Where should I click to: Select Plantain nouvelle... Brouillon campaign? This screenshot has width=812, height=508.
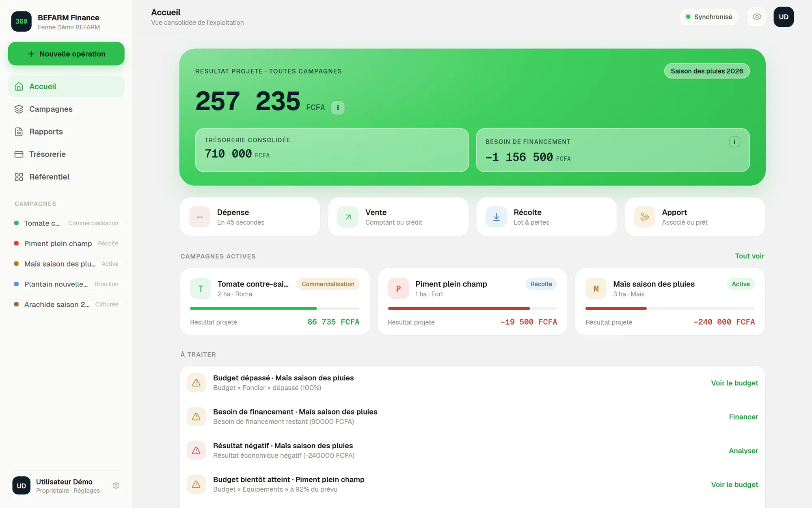(66, 284)
